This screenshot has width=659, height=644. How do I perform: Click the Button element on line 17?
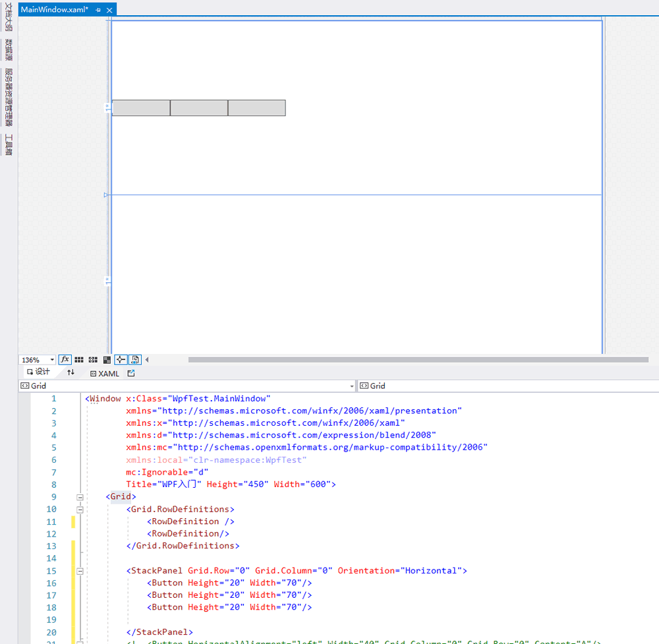pyautogui.click(x=229, y=595)
